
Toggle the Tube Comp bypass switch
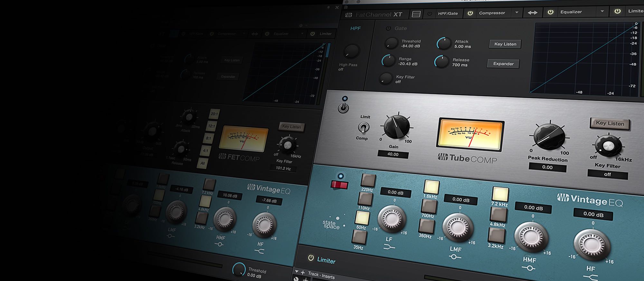[343, 107]
